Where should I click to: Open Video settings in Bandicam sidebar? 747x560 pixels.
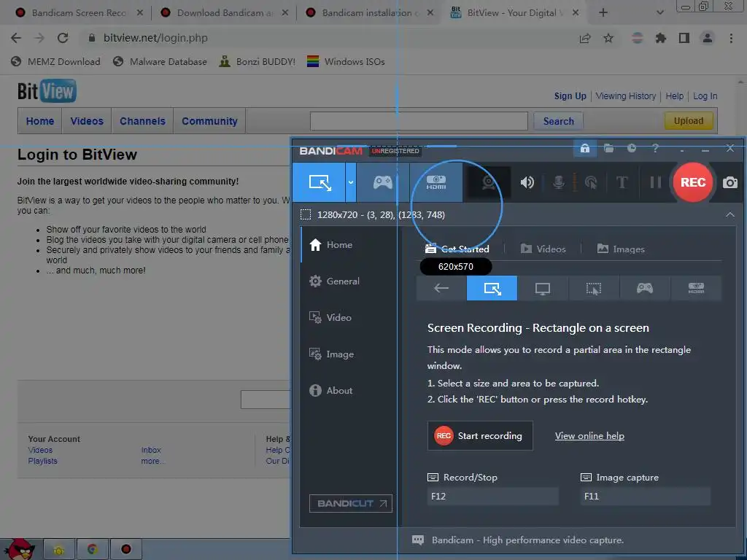(x=330, y=318)
